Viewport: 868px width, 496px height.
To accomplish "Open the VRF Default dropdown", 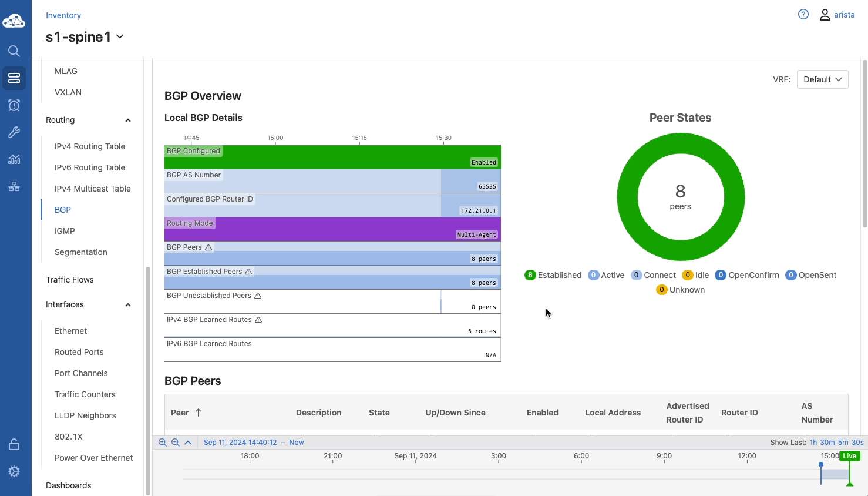I will pos(822,79).
